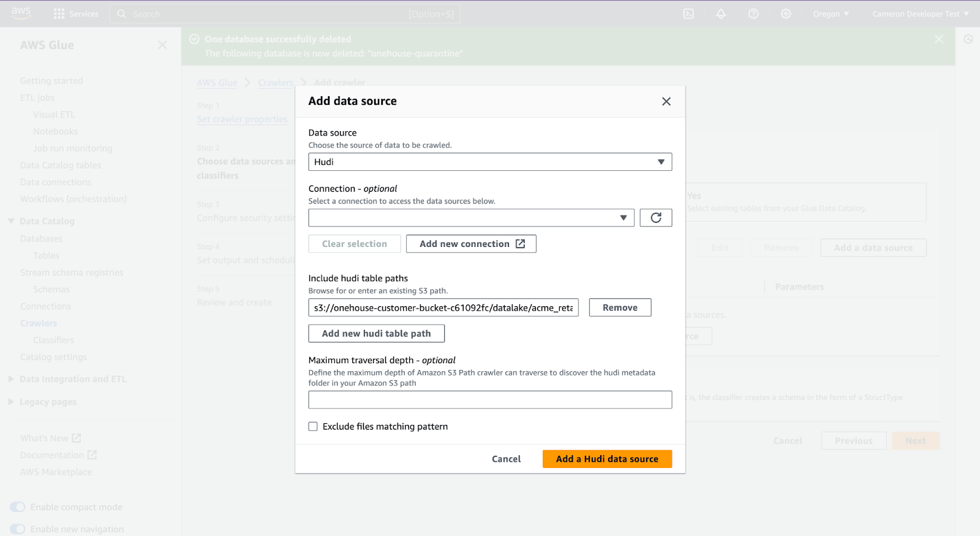
Task: Open Classifiers in sidebar
Action: (54, 340)
